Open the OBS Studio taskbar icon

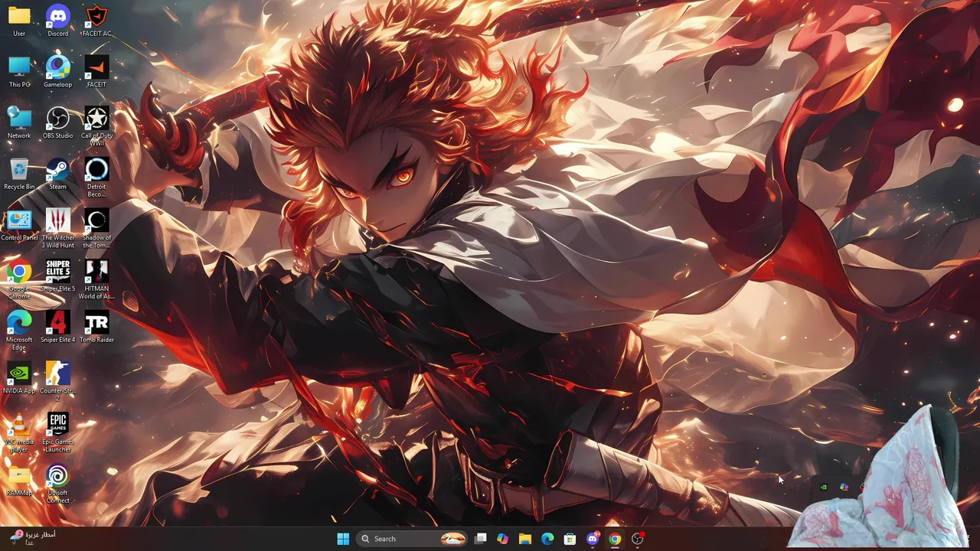point(637,539)
